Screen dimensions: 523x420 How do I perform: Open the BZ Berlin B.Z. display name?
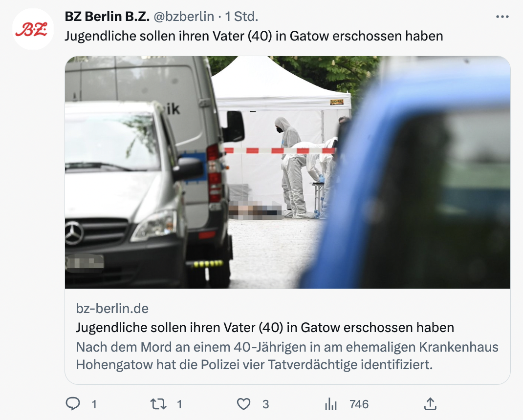point(107,16)
